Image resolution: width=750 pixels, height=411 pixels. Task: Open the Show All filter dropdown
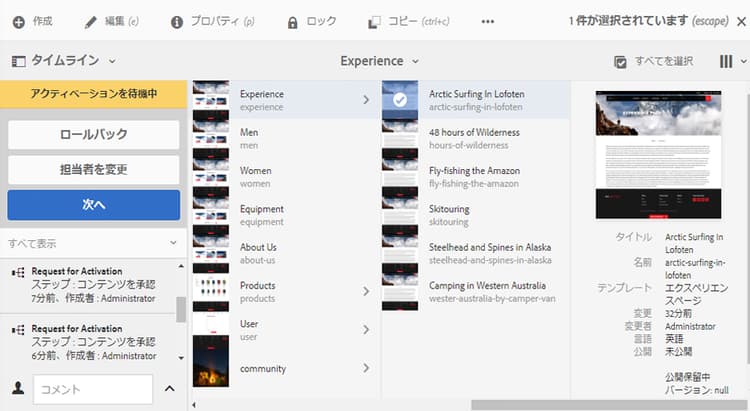pos(93,243)
